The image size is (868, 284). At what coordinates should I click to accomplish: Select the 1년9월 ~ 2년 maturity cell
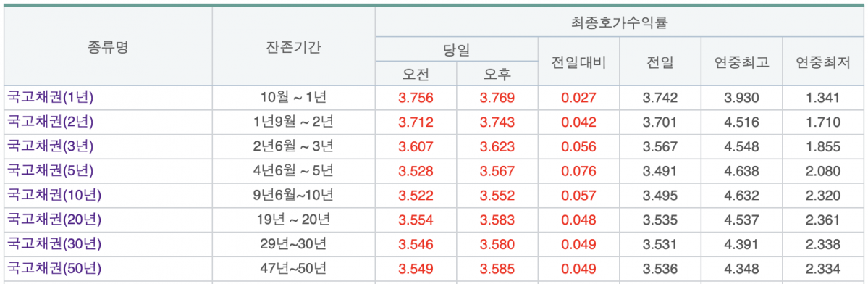[x=293, y=122]
